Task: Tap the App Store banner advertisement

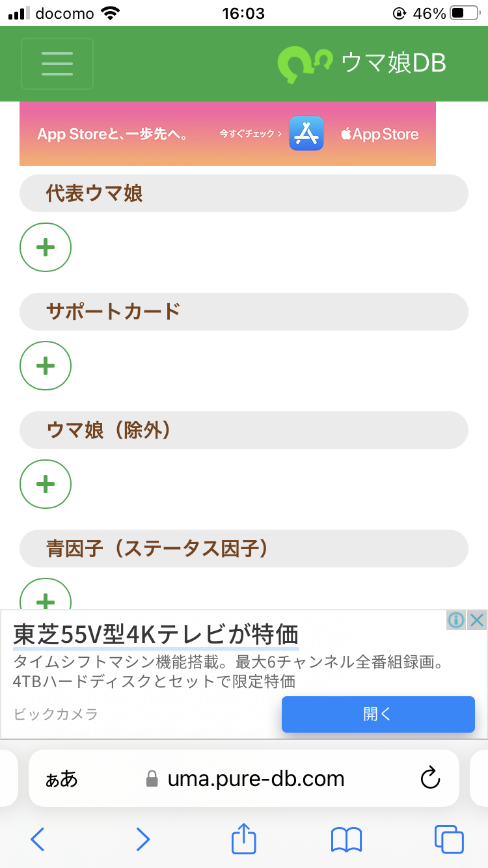Action: click(x=228, y=134)
